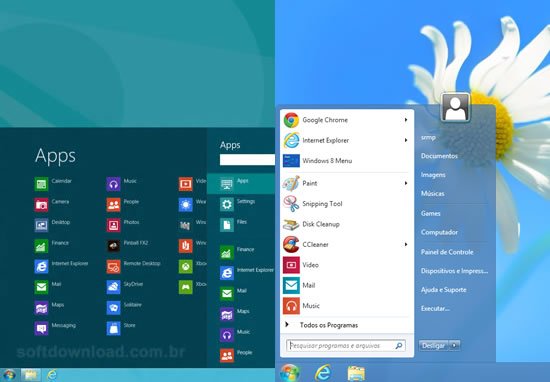
Task: Open the large Internet Explorer taskbar icon beside File Explorer
Action: [323, 373]
